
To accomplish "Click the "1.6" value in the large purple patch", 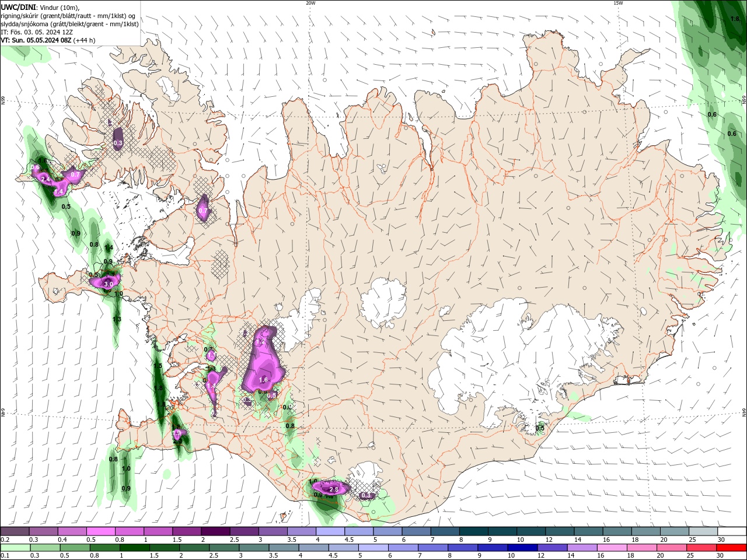I will pos(263,380).
